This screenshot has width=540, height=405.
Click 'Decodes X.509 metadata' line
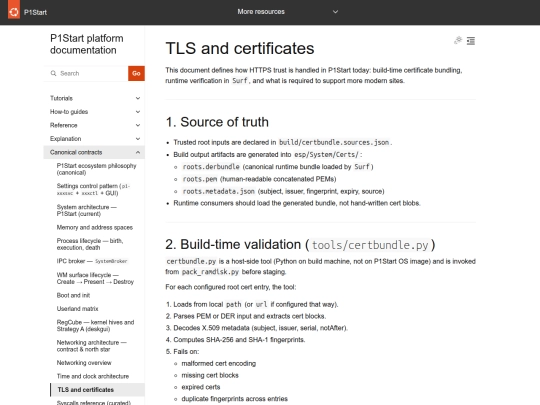pos(260,328)
